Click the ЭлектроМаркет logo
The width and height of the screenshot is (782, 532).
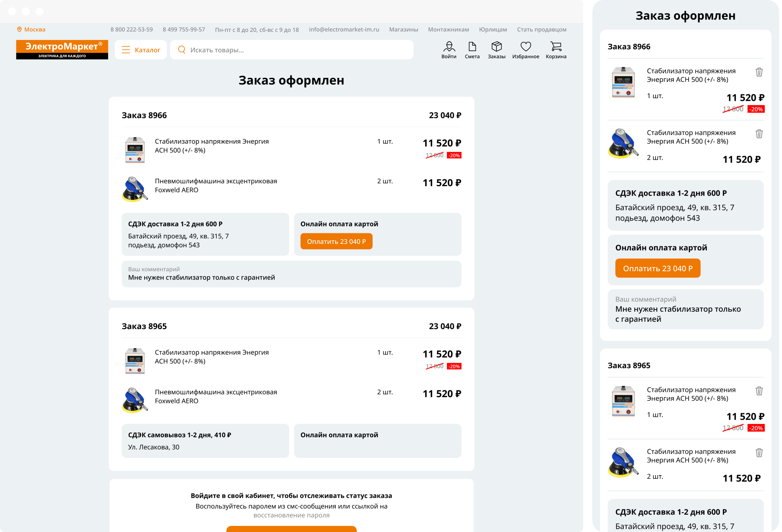(x=62, y=50)
